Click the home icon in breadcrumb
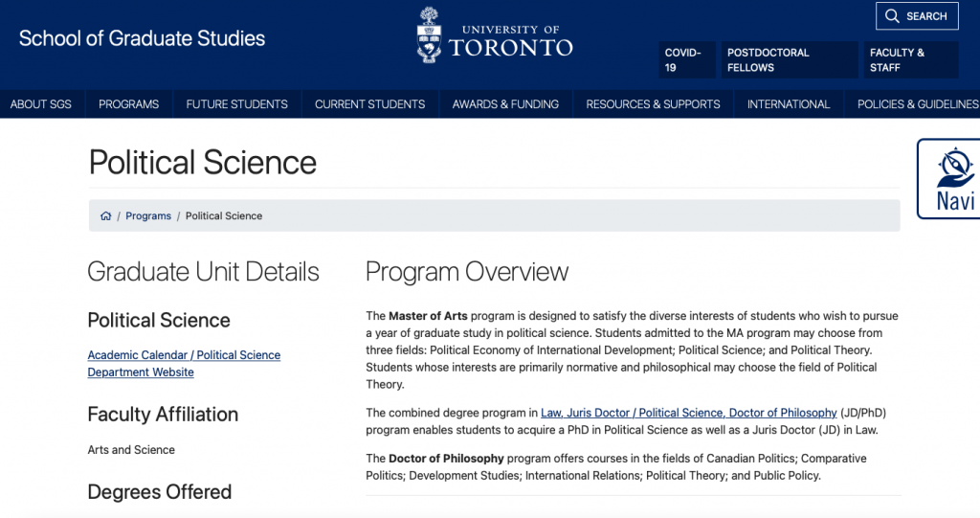980x518 pixels. (x=106, y=216)
